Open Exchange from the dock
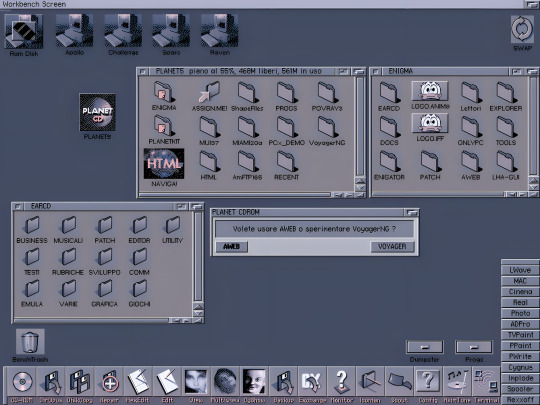Image resolution: width=540 pixels, height=405 pixels. [312, 382]
